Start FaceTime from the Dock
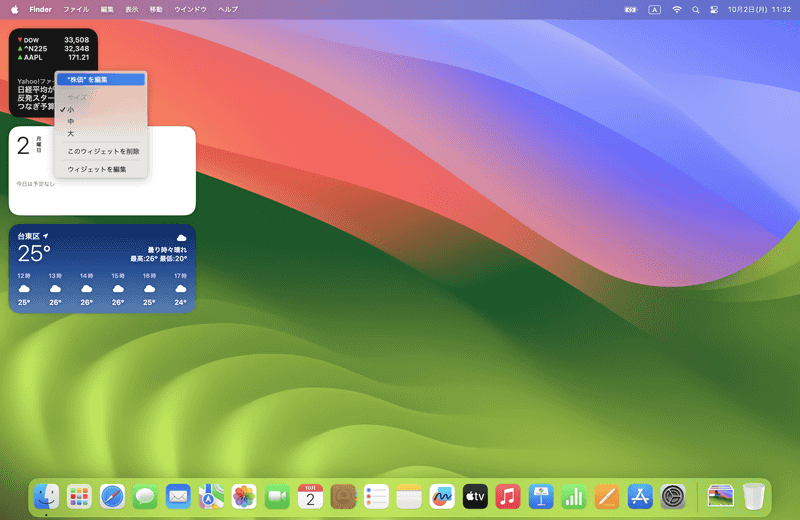This screenshot has width=800, height=520. [x=277, y=497]
